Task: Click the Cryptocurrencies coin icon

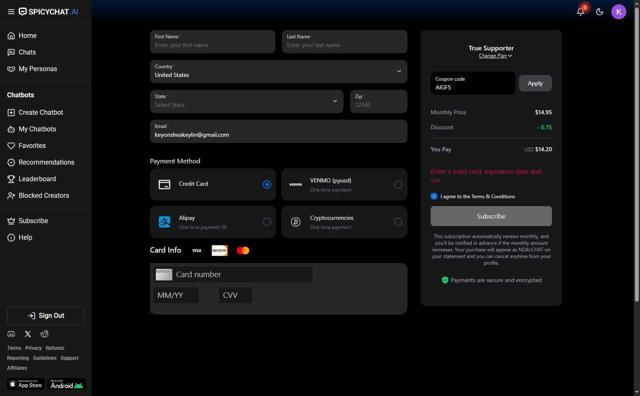Action: click(x=296, y=222)
